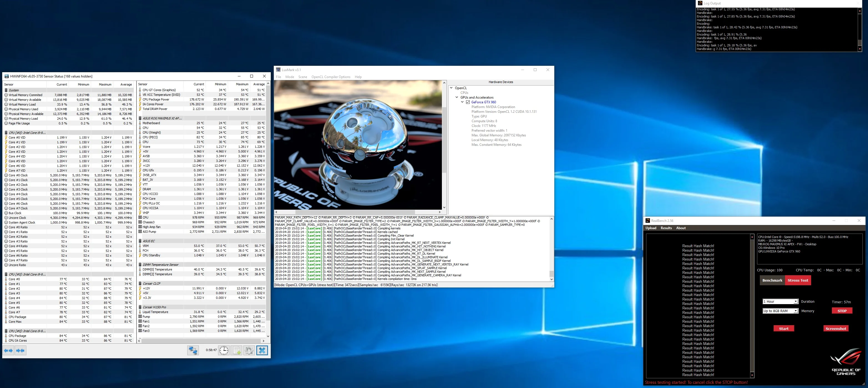Click CPU Package Power sensor icon
The image size is (868, 388).
pos(140,99)
